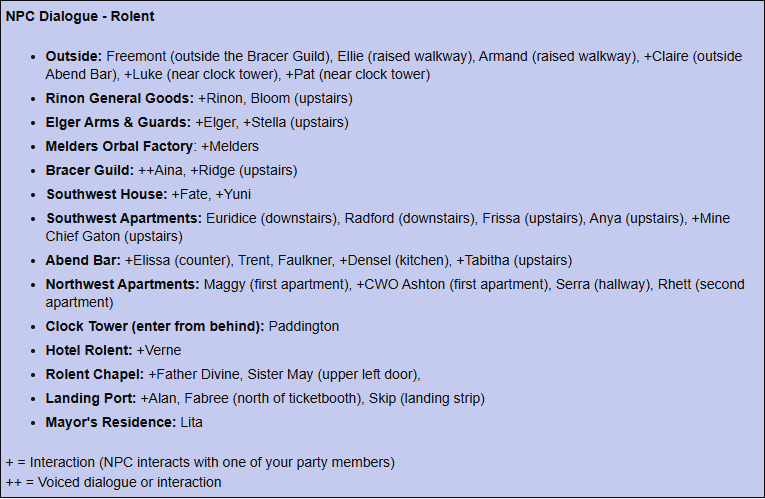Click the Southwest House label
Screen dimensions: 765x499
click(x=106, y=194)
